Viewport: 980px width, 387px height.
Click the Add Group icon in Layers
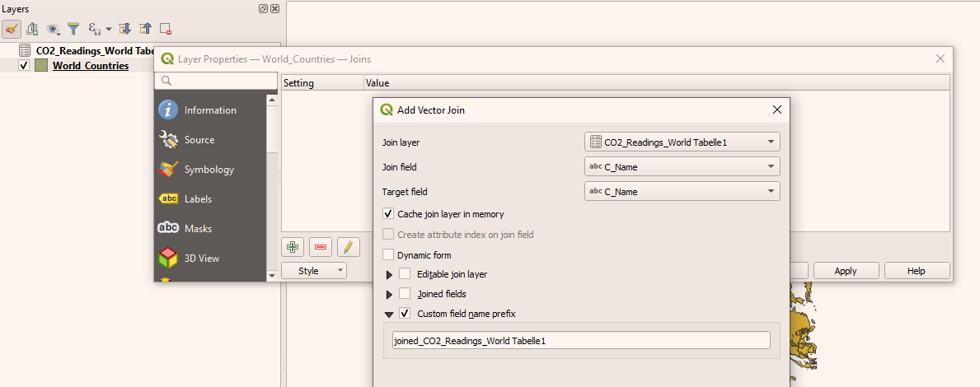33,29
